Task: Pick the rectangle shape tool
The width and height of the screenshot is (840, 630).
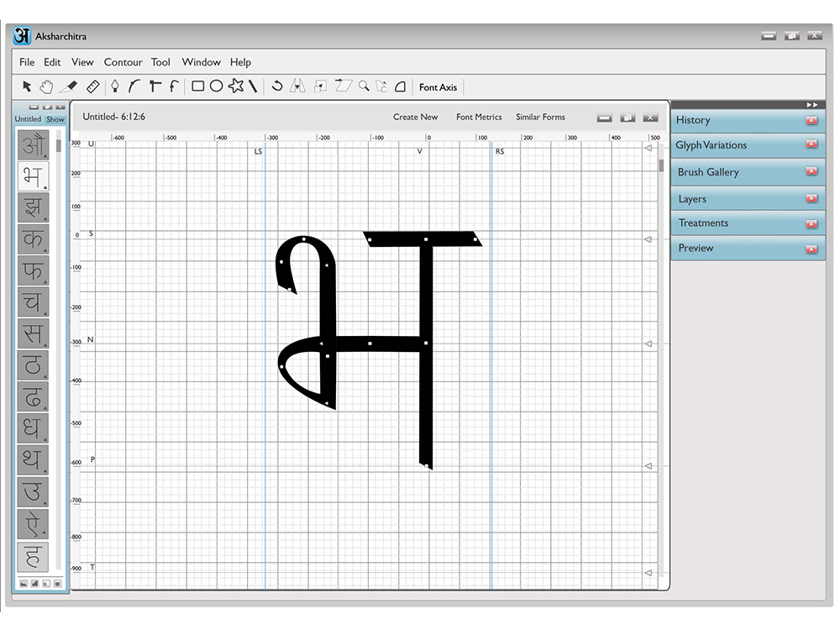Action: [197, 87]
